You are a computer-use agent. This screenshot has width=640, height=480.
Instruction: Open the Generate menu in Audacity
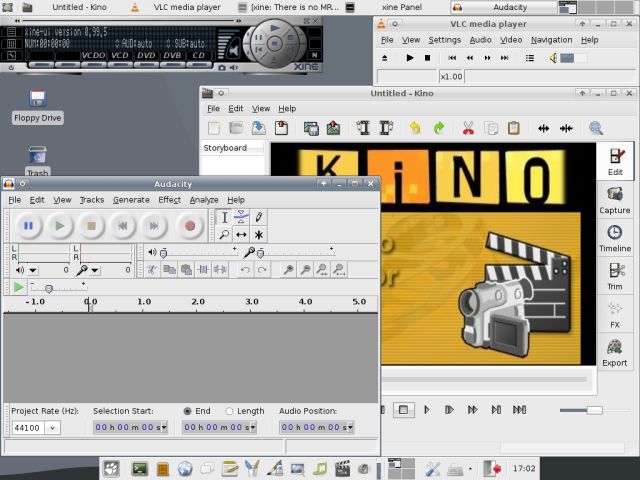131,200
